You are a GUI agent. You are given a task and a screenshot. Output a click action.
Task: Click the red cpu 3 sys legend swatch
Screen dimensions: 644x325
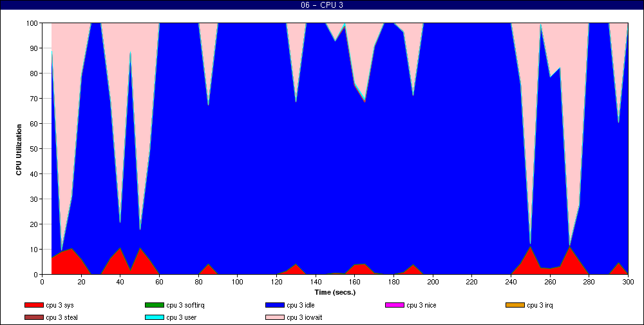coord(33,305)
